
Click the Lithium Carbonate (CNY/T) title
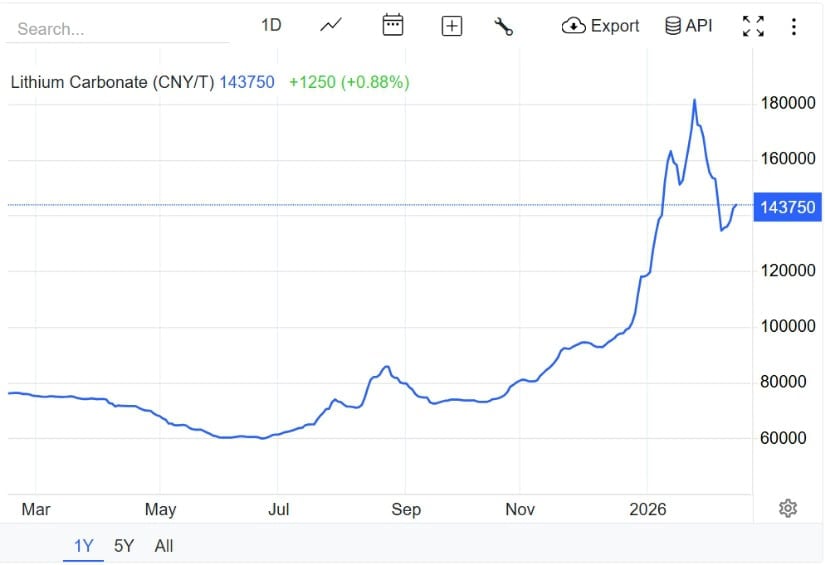coord(112,83)
